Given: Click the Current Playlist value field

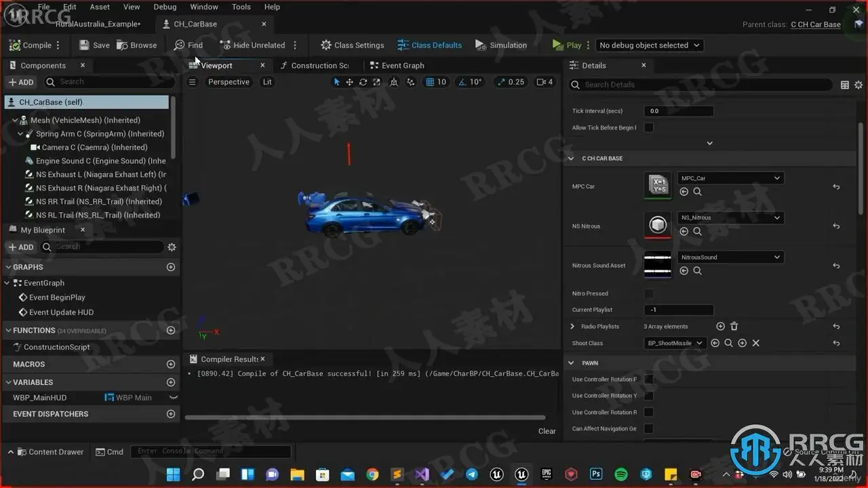Looking at the screenshot, I should [x=678, y=310].
